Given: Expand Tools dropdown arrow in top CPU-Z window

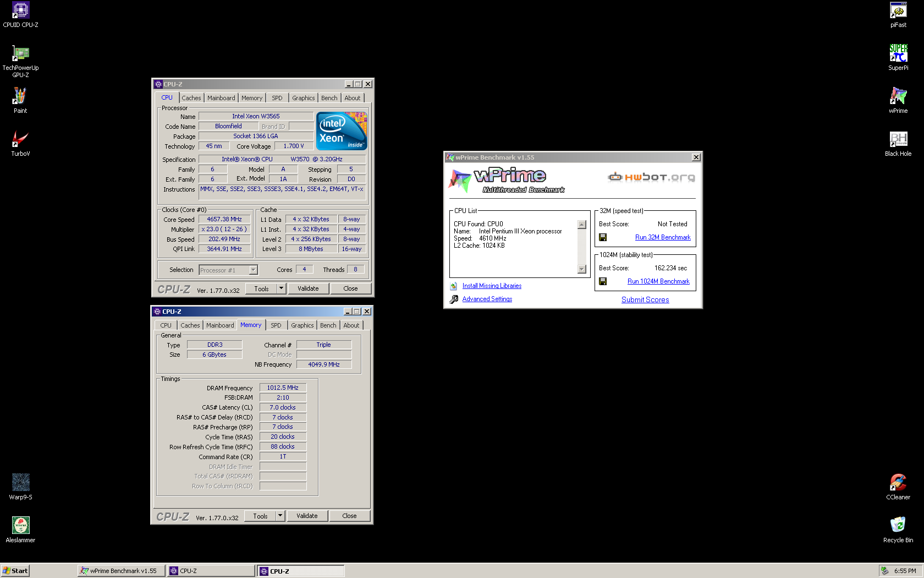Looking at the screenshot, I should pyautogui.click(x=281, y=288).
